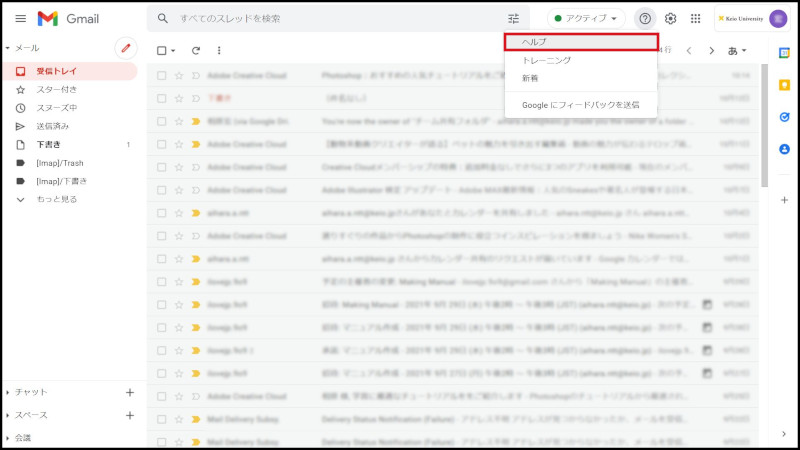Tick the select-all checkbox in toolbar
Image resolution: width=800 pixels, height=450 pixels.
[161, 50]
